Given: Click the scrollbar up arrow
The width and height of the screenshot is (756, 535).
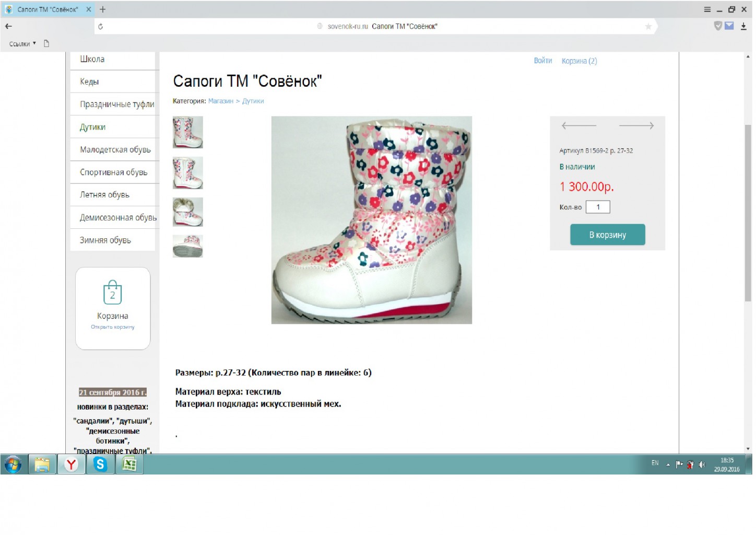Looking at the screenshot, I should click(748, 56).
